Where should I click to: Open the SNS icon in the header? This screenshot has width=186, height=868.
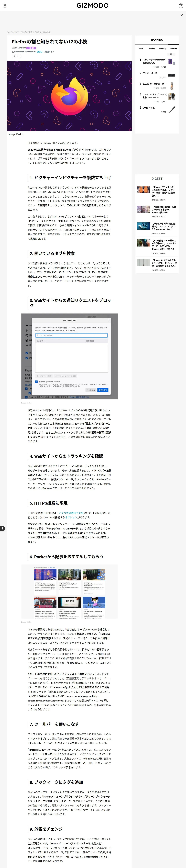(x=4, y=5)
